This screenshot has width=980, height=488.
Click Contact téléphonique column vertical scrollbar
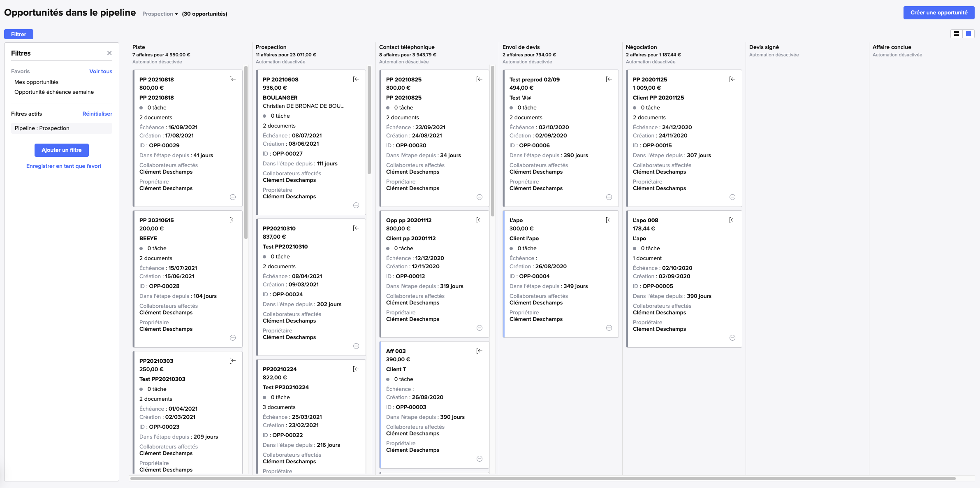tap(493, 141)
